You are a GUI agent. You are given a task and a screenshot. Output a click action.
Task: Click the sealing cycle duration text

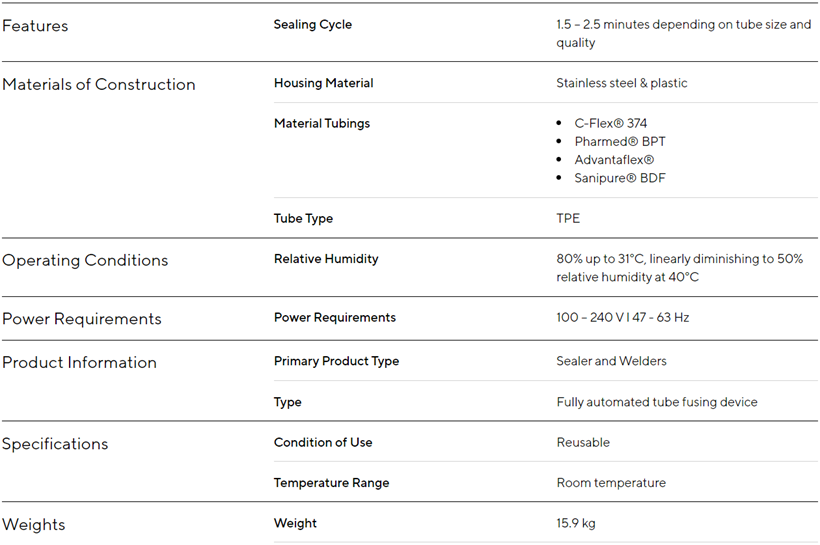point(683,34)
